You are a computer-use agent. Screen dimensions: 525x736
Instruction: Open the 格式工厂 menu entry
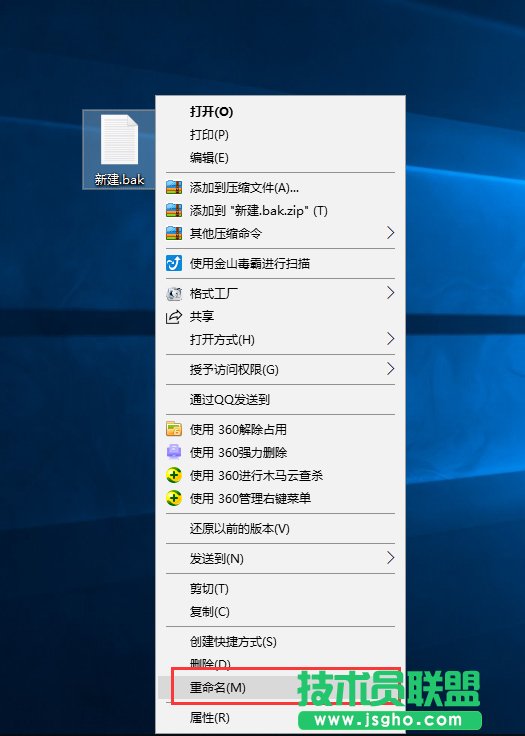coord(280,294)
